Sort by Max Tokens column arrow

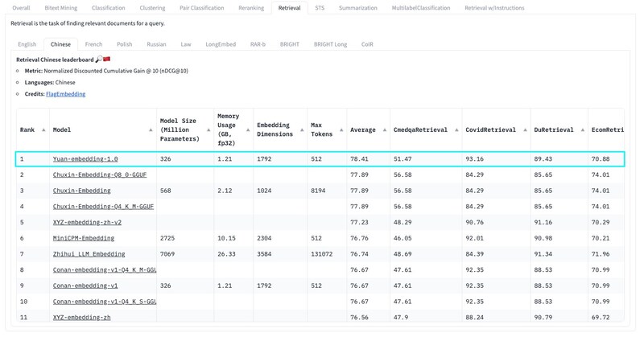click(x=341, y=129)
